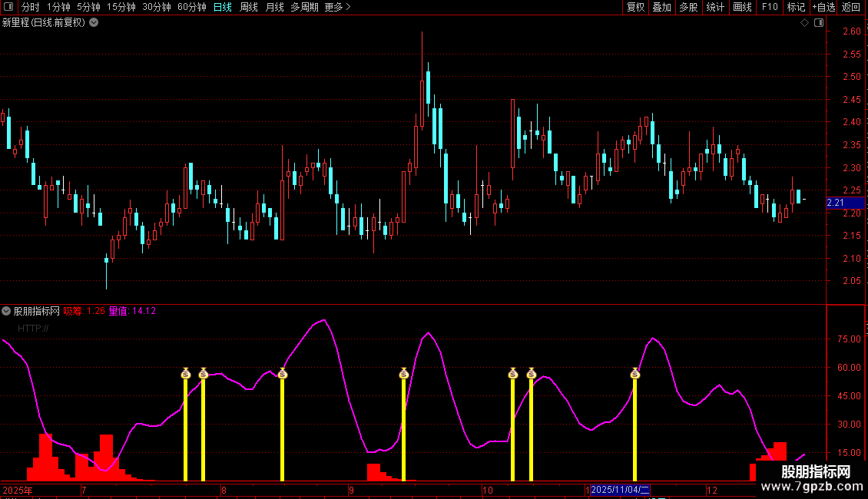The image size is (868, 499).
Task: Open the 统计 statistics tool
Action: point(715,7)
